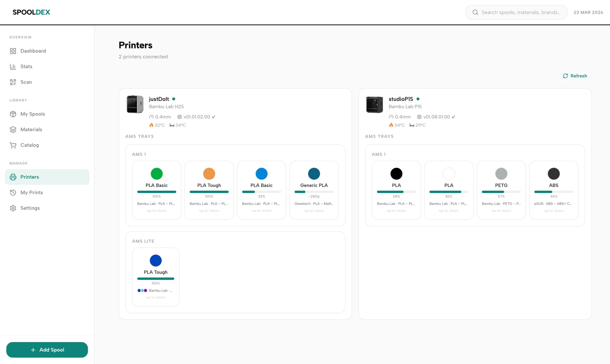Viewport: 610px width, 364px height.
Task: Click the Materials layers icon
Action: point(13,129)
